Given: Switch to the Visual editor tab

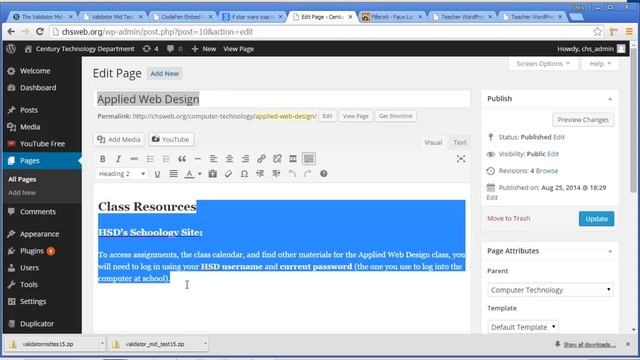Looking at the screenshot, I should point(433,142).
